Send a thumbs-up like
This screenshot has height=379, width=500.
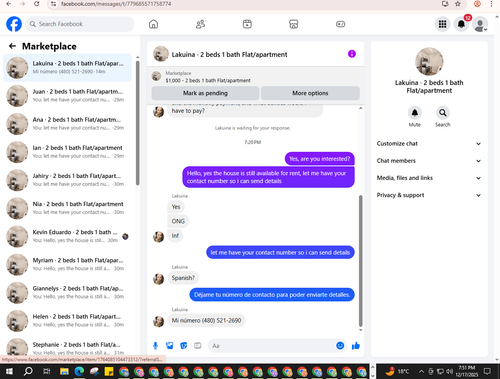coord(356,346)
